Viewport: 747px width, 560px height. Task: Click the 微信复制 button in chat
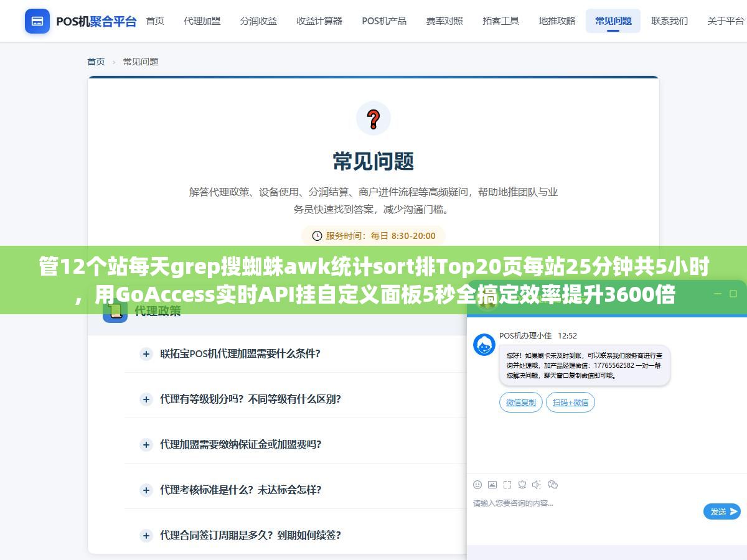(521, 403)
